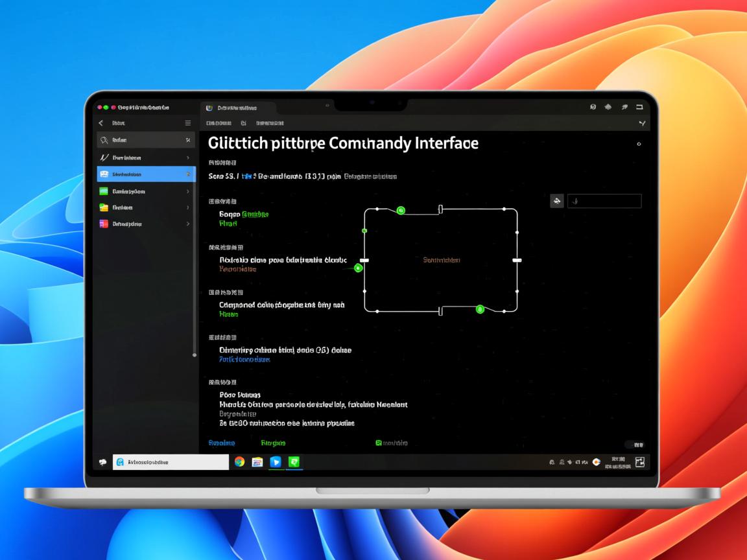The width and height of the screenshot is (747, 560).
Task: Click the blue link at the bottom left of content
Action: [x=221, y=443]
